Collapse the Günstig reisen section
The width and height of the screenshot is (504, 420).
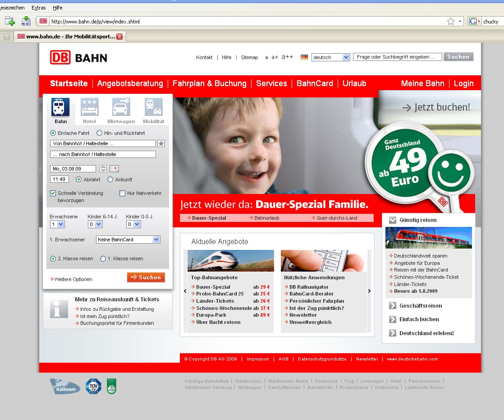[393, 220]
